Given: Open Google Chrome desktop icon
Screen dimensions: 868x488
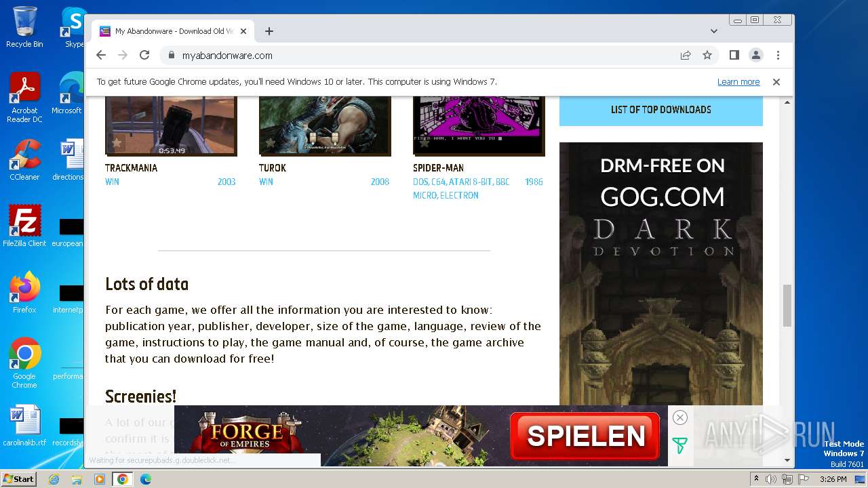Looking at the screenshot, I should click(24, 363).
